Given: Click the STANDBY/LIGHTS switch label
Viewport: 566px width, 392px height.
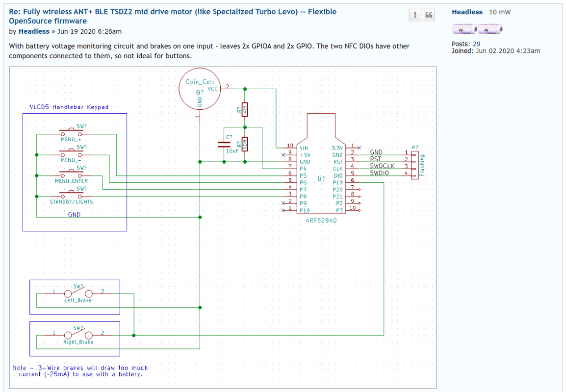Looking at the screenshot, I should tap(71, 202).
